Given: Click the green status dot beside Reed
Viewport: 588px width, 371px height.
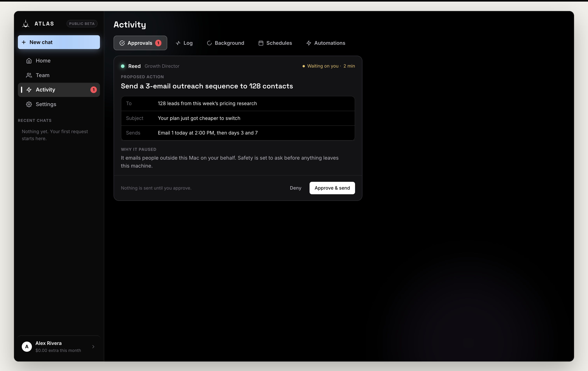Looking at the screenshot, I should (x=123, y=66).
